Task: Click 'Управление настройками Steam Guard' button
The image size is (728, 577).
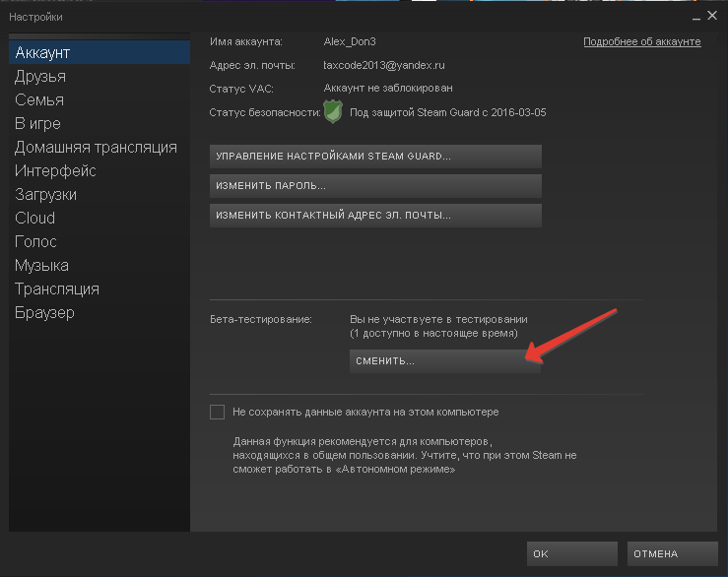Action: point(375,157)
